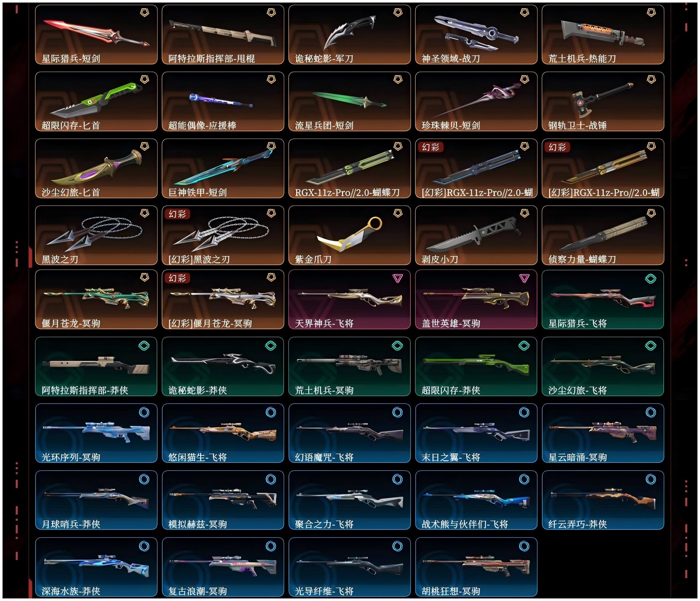Viewport: 700px width, 601px height.
Task: Click rarity icon on 星际猎兵-短剑 card
Action: coord(145,13)
